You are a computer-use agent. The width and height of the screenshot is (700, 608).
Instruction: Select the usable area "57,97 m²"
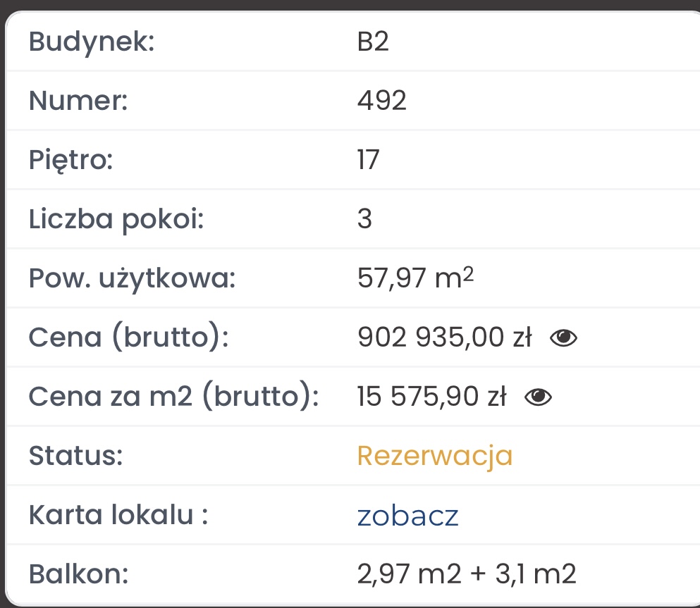tap(416, 279)
